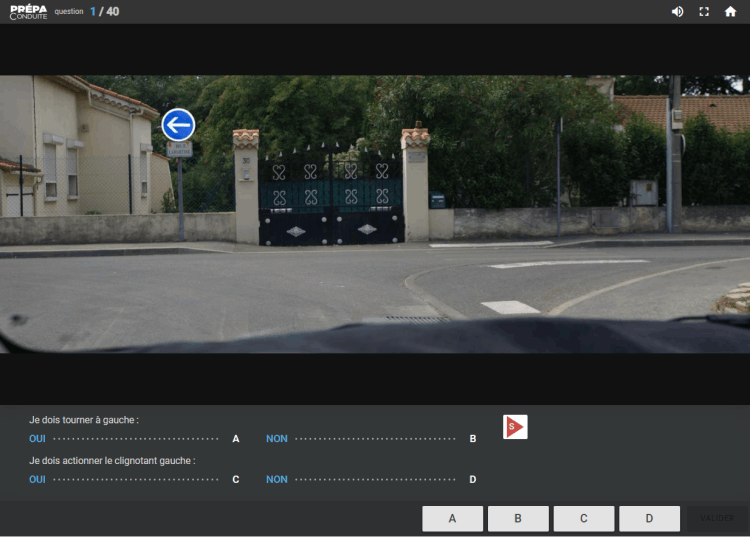This screenshot has height=537, width=750.
Task: Click the 'Je dois actionner le clignotant gauche' text
Action: click(x=112, y=461)
